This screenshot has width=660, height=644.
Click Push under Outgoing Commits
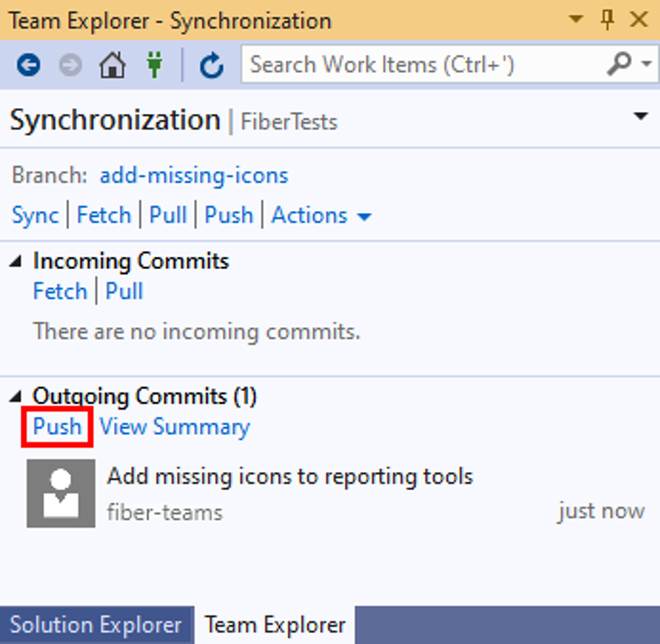pos(58,427)
